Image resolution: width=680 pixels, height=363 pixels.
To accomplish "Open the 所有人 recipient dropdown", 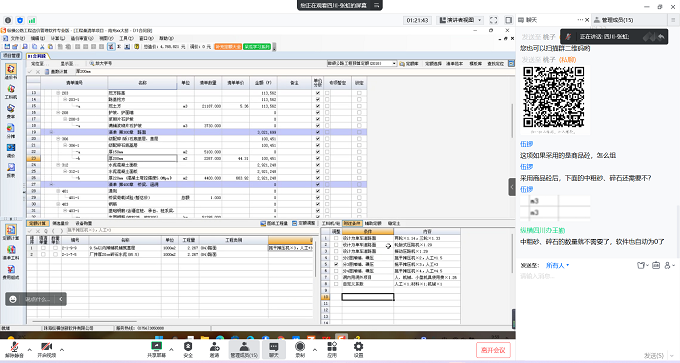I will tap(557, 265).
